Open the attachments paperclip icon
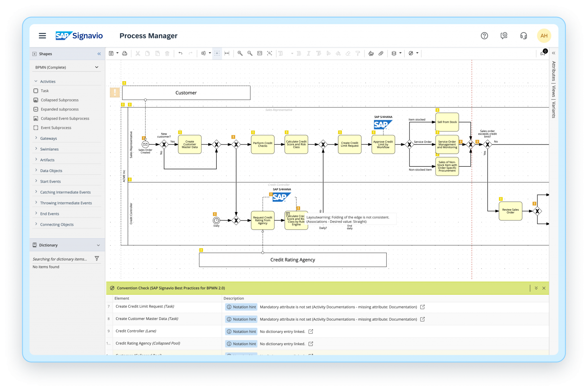 381,53
